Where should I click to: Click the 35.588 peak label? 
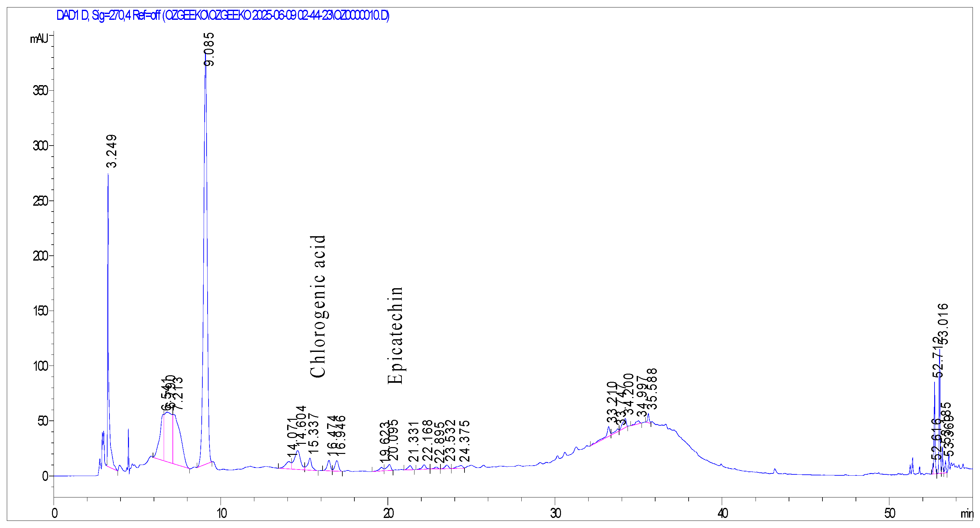coord(652,389)
